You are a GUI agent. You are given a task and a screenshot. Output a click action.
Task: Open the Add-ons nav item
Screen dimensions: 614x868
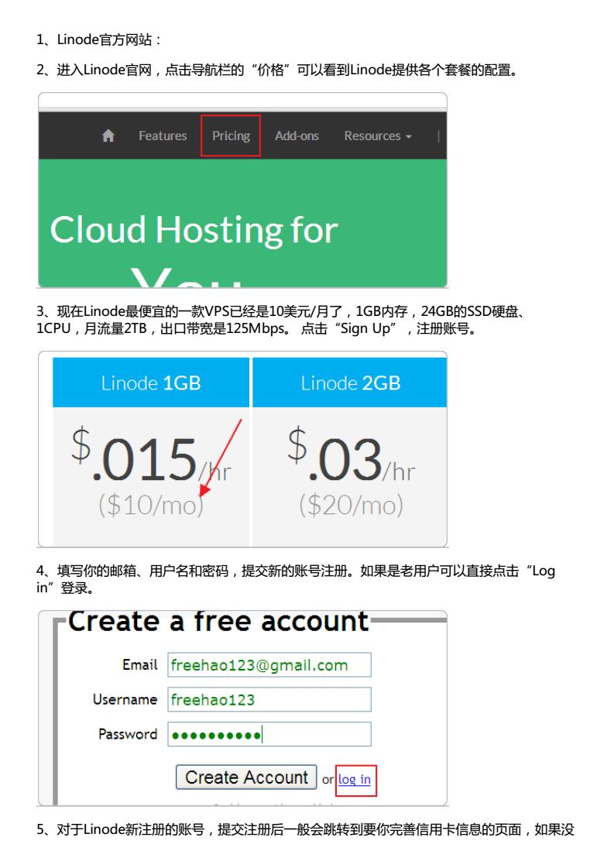coord(297,136)
